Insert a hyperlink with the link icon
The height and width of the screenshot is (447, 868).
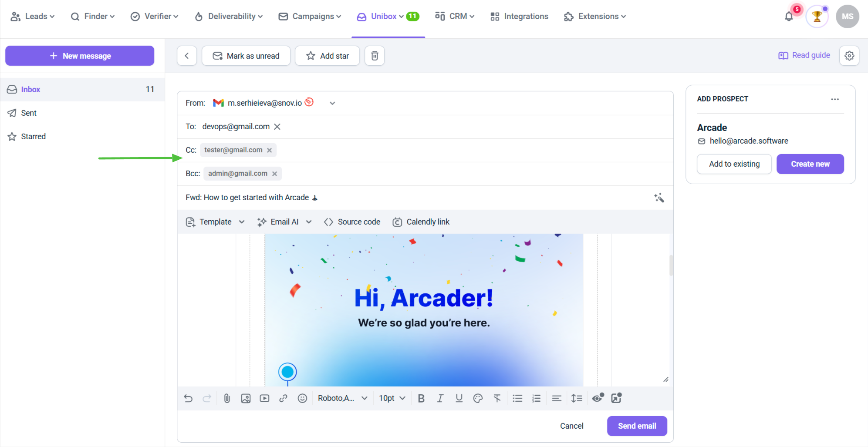point(283,398)
